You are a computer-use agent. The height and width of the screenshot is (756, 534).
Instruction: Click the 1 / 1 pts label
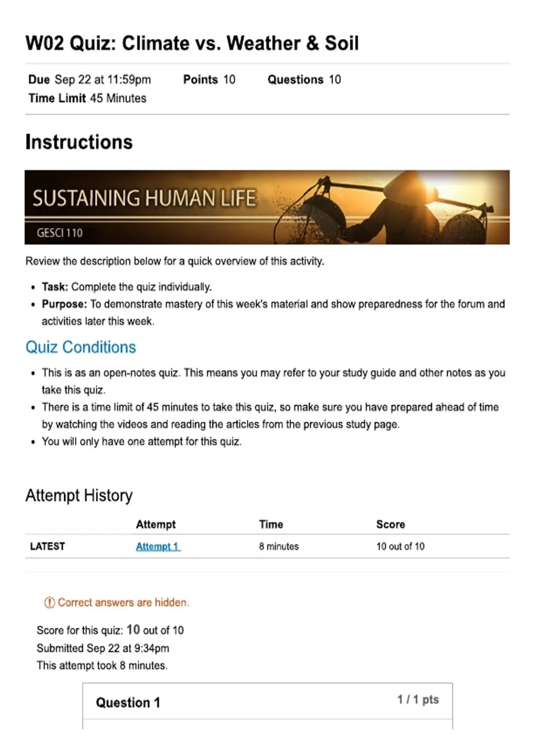[x=418, y=700]
